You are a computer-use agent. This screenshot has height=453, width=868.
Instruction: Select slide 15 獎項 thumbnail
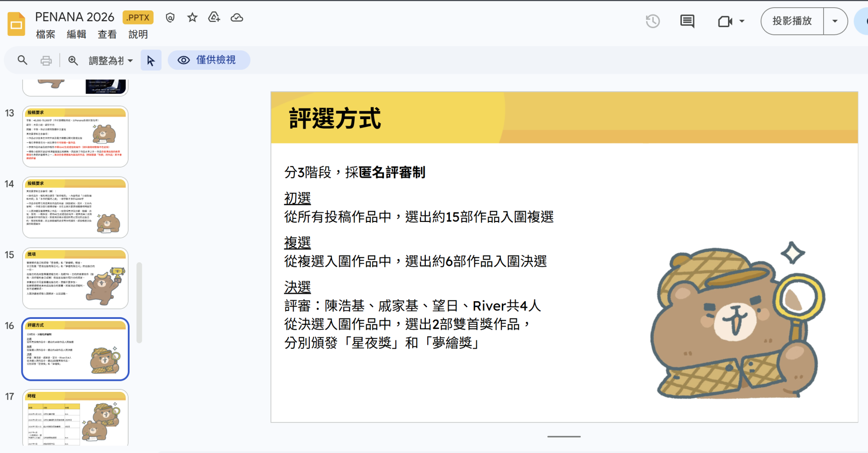(76, 278)
